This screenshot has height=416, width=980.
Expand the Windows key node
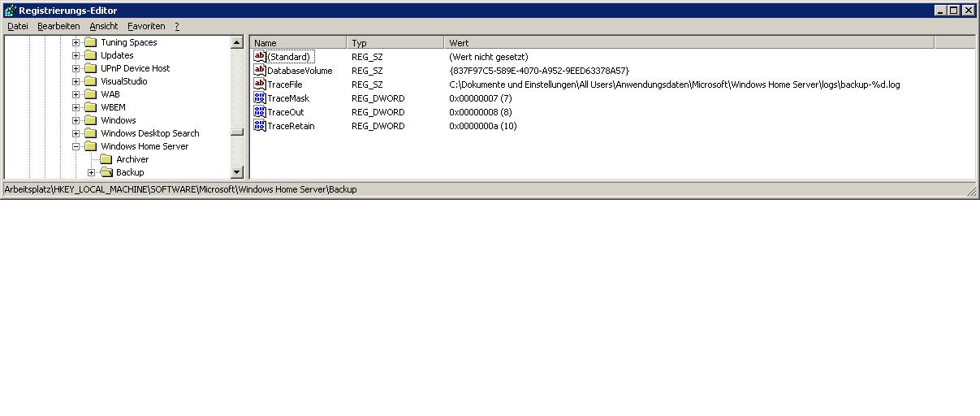76,120
